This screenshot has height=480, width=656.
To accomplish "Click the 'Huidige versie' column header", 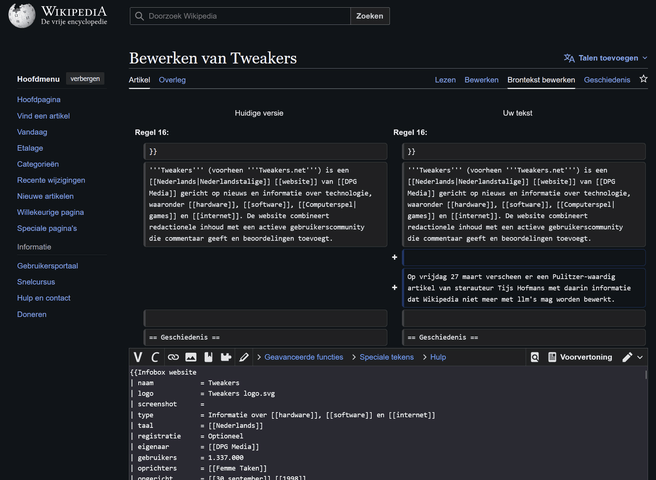I will 259,113.
